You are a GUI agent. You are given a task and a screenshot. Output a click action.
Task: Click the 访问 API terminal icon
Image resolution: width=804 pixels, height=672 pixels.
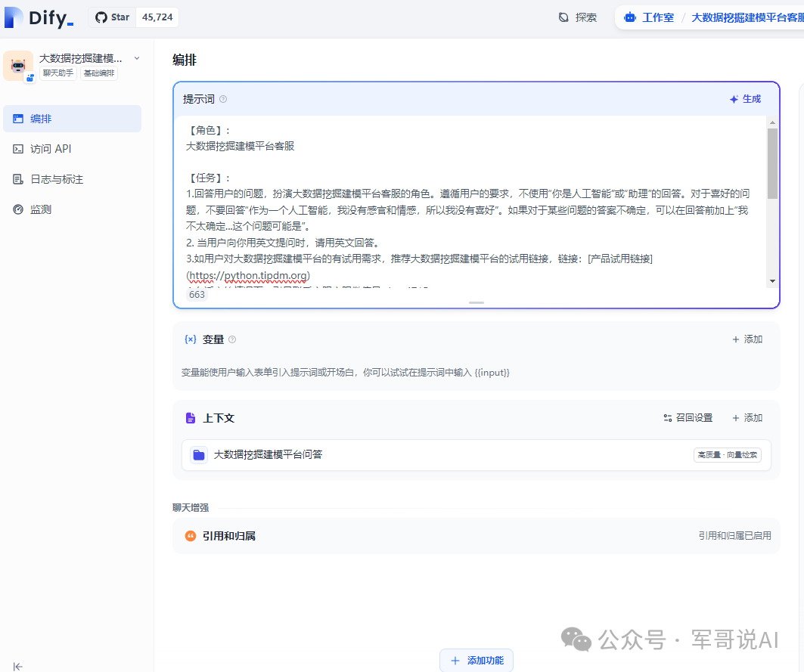18,149
